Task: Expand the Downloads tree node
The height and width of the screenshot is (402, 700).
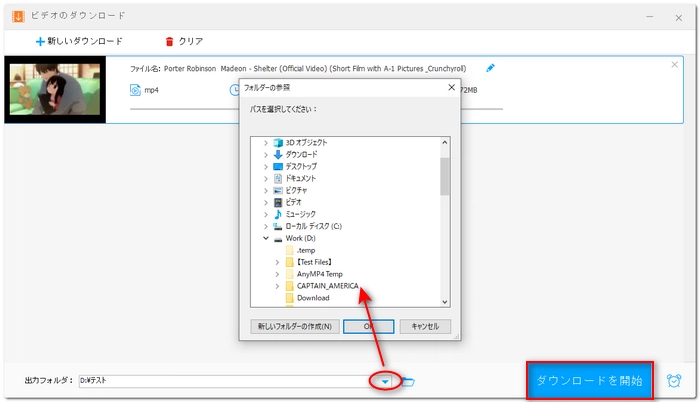Action: 266,155
